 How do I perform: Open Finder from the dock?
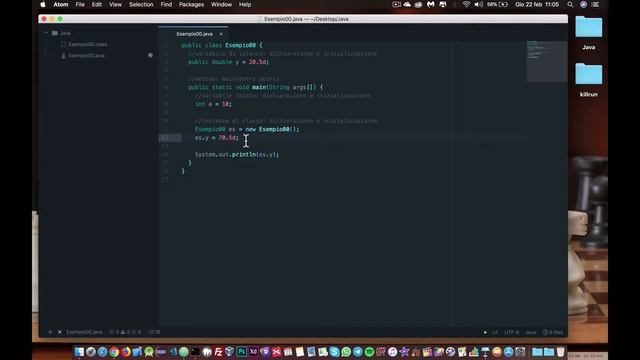[x=79, y=351]
